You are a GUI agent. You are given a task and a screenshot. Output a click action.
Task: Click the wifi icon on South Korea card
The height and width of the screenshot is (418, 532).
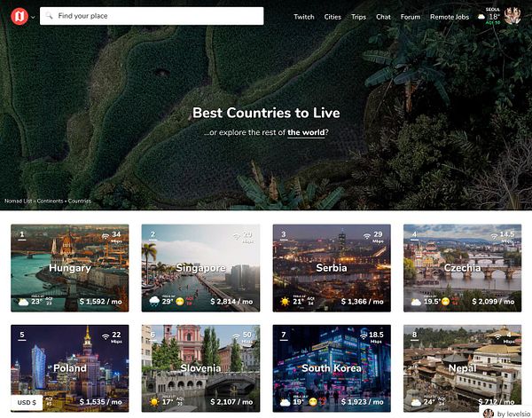pyautogui.click(x=364, y=336)
